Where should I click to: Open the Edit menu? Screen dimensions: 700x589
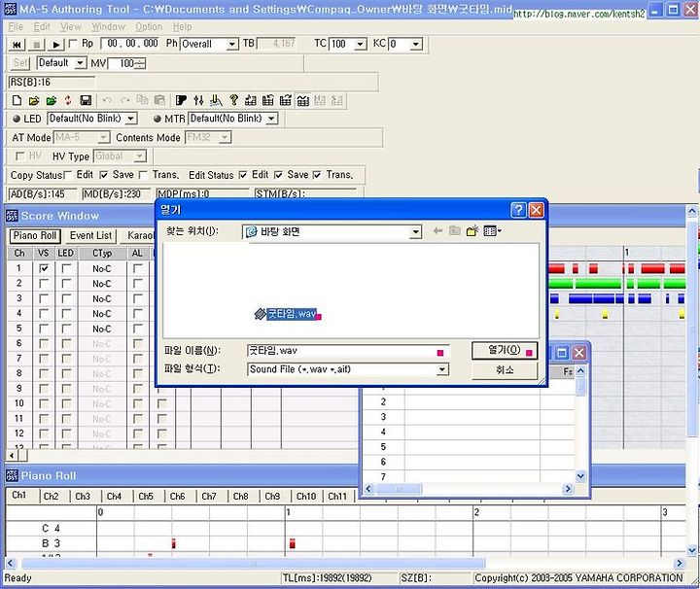click(x=42, y=27)
